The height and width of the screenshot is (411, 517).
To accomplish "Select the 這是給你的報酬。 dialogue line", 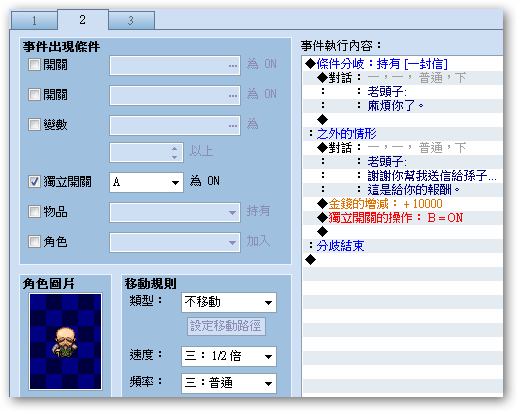I will click(x=403, y=190).
